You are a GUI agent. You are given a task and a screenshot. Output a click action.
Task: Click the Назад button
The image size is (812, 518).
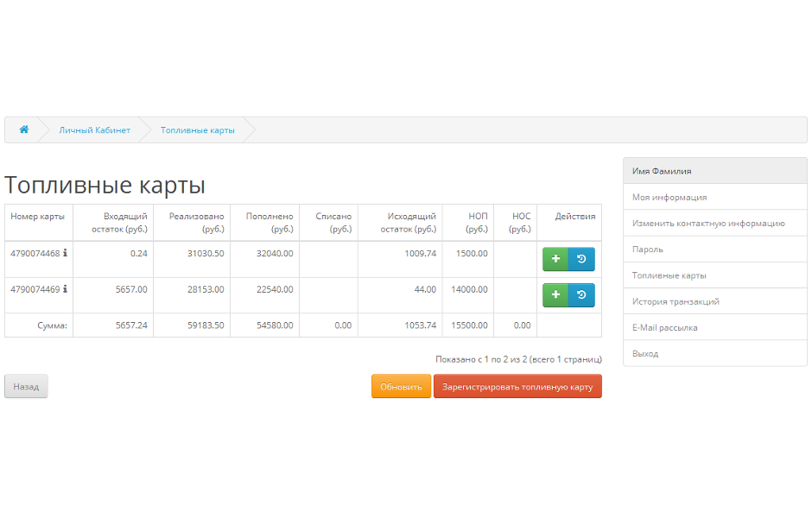(26, 386)
